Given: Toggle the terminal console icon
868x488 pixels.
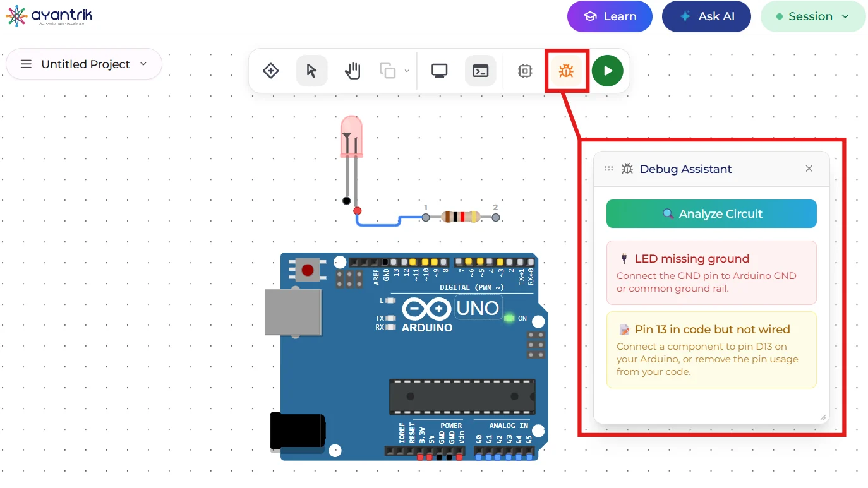Looking at the screenshot, I should (481, 71).
